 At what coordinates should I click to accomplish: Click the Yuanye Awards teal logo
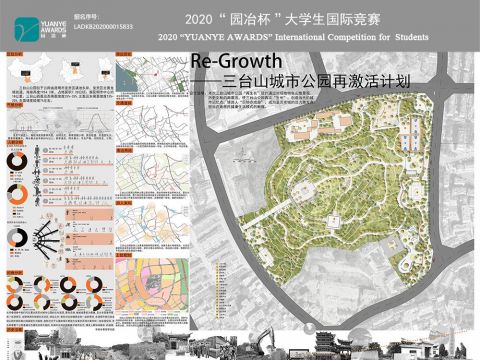27,29
